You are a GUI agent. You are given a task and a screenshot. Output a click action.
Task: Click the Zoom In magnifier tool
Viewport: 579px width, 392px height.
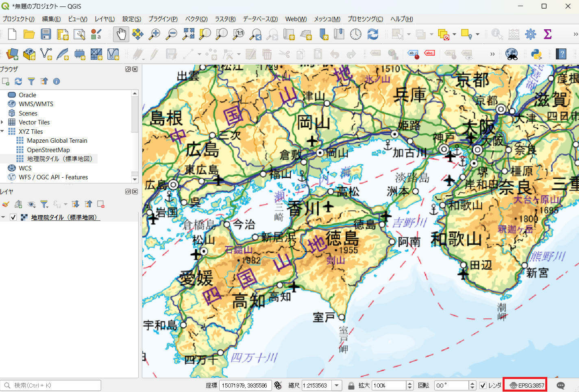155,34
